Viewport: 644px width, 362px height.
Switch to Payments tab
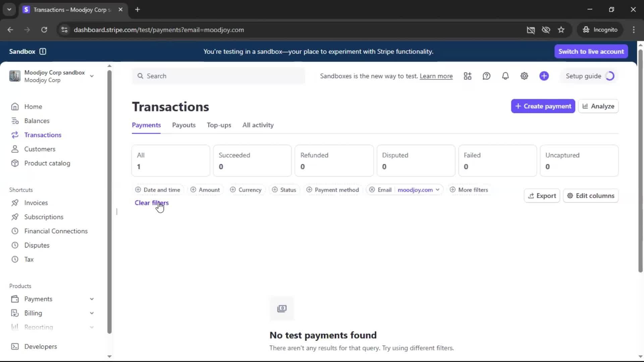tap(146, 125)
